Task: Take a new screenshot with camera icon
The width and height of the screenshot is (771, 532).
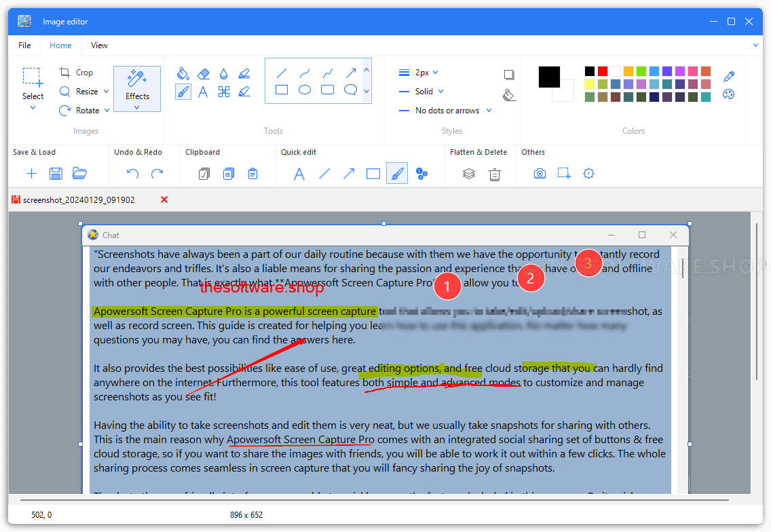Action: pyautogui.click(x=540, y=174)
